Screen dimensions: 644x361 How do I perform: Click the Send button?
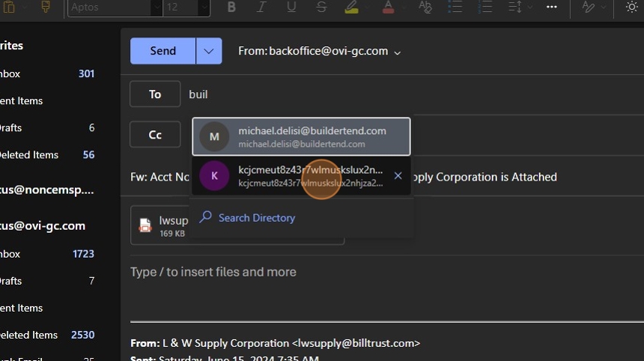click(162, 51)
